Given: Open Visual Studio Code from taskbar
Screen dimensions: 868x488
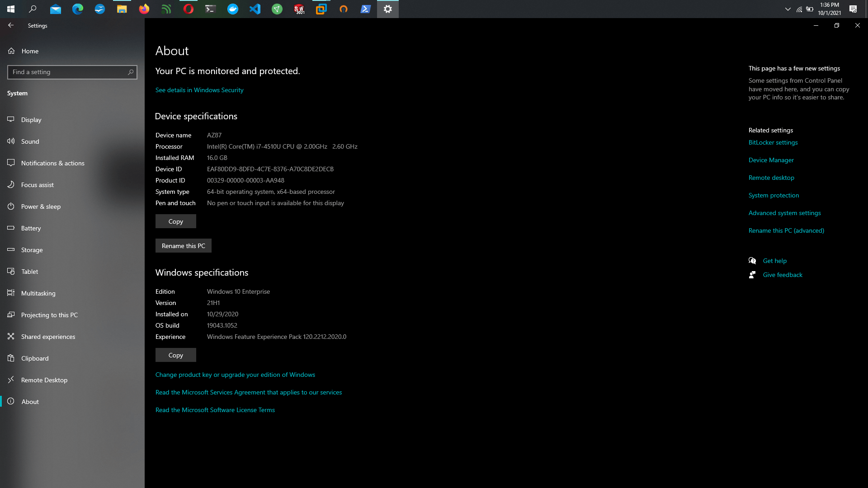Looking at the screenshot, I should (x=255, y=9).
